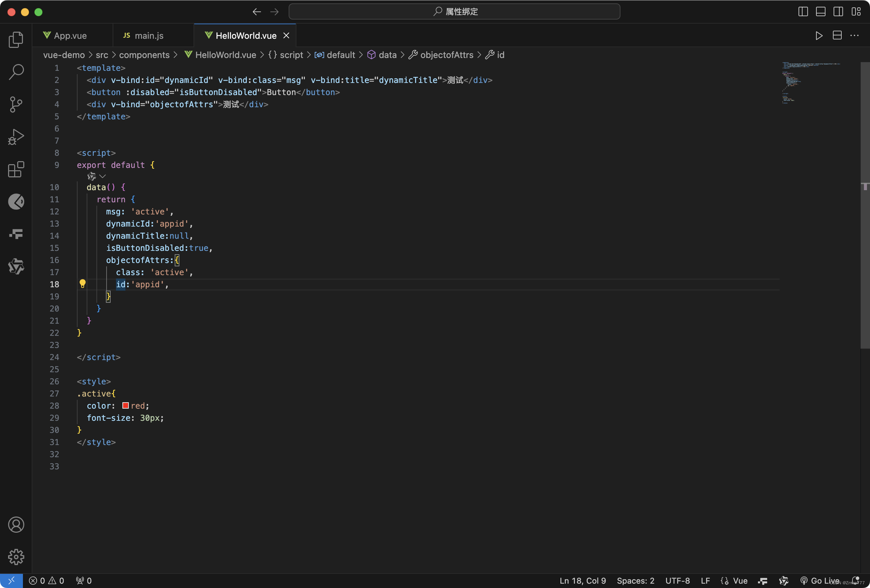Viewport: 870px width, 588px height.
Task: Switch to the main.js tab
Action: [x=149, y=35]
